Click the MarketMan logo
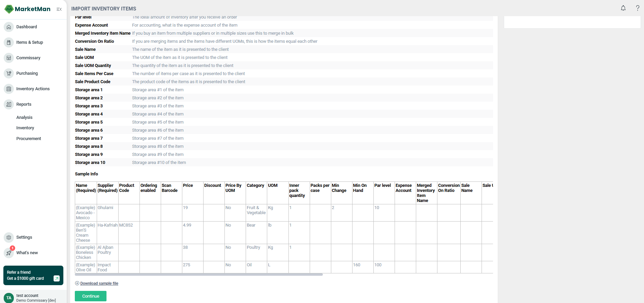644x303 pixels. pyautogui.click(x=27, y=9)
